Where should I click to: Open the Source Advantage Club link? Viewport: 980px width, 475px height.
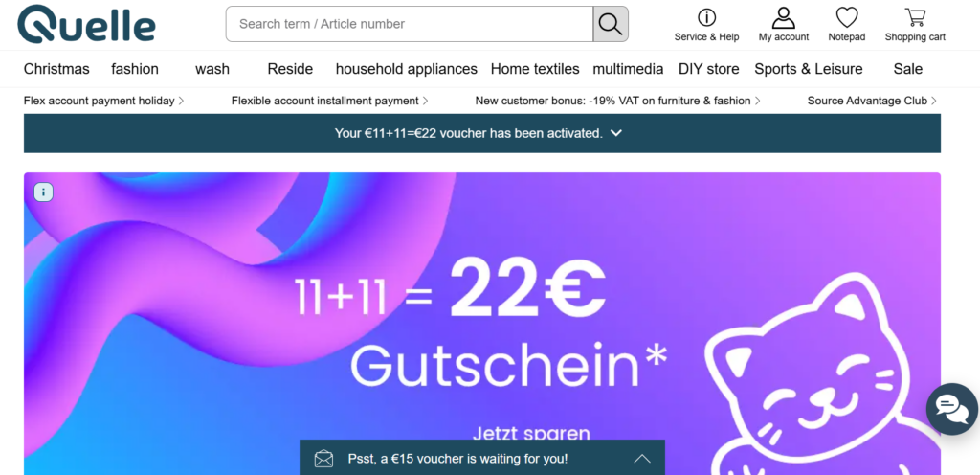point(872,101)
